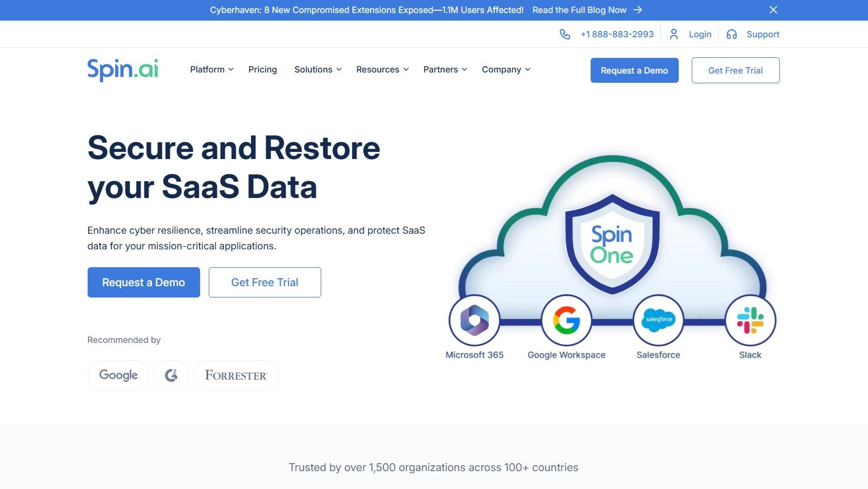Open the Solutions dropdown
868x489 pixels.
pyautogui.click(x=317, y=70)
